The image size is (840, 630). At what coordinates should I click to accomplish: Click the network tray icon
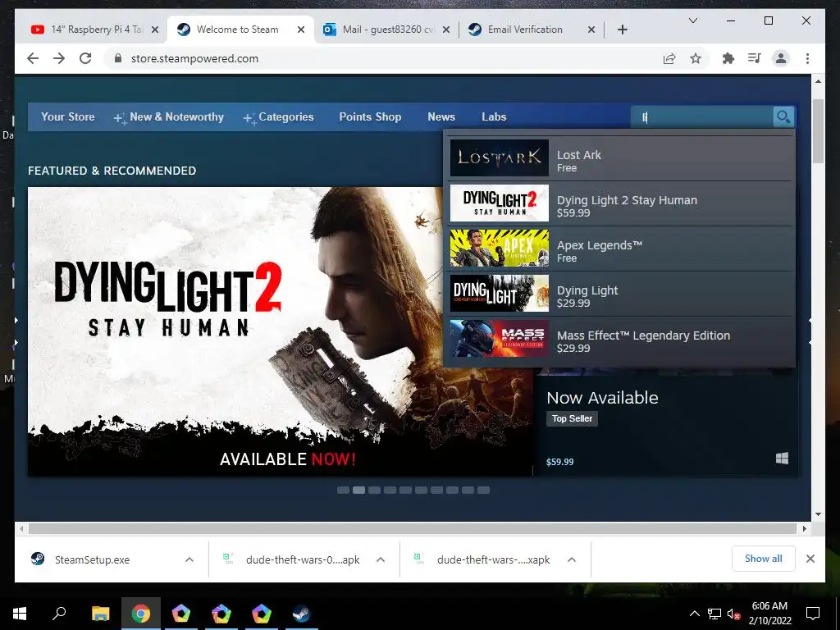(714, 614)
